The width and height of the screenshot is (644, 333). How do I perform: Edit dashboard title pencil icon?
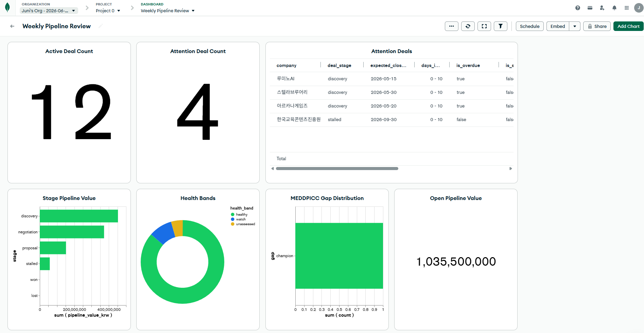coord(101,26)
